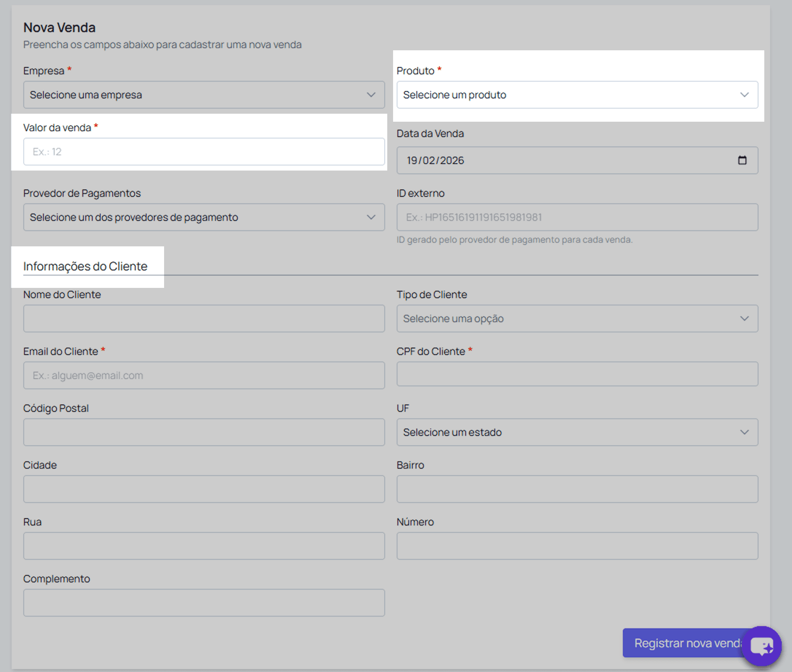Click the calendar icon in Data da Venda
Image resolution: width=792 pixels, height=672 pixels.
tap(742, 160)
